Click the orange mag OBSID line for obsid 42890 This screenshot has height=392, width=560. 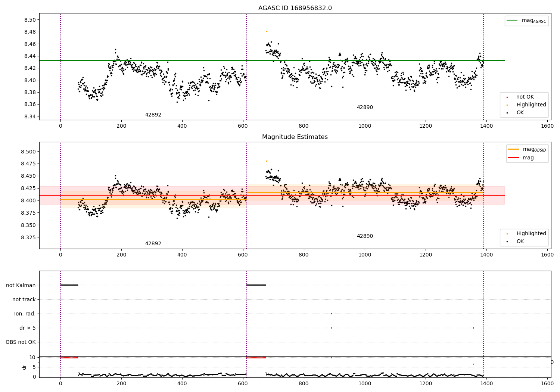coord(365,193)
